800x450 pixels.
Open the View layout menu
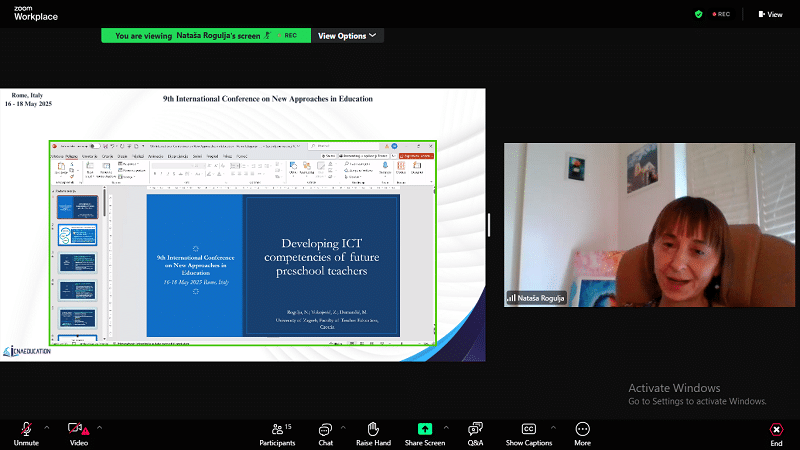point(770,14)
